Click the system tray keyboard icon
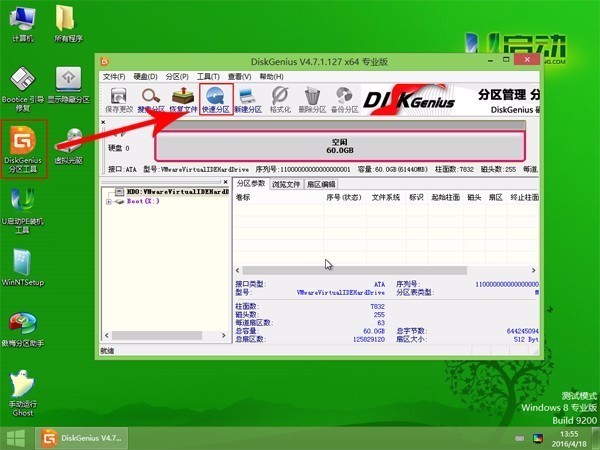 pos(519,439)
